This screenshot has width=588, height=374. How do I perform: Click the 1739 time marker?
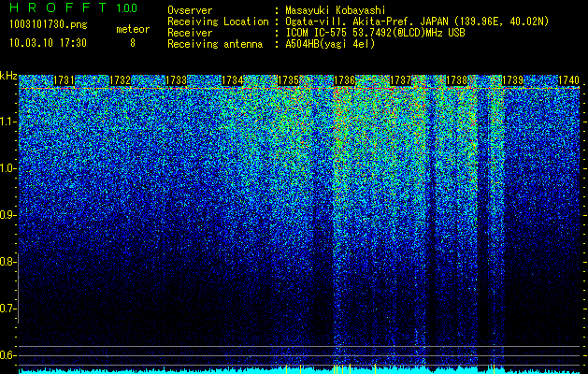[x=512, y=80]
